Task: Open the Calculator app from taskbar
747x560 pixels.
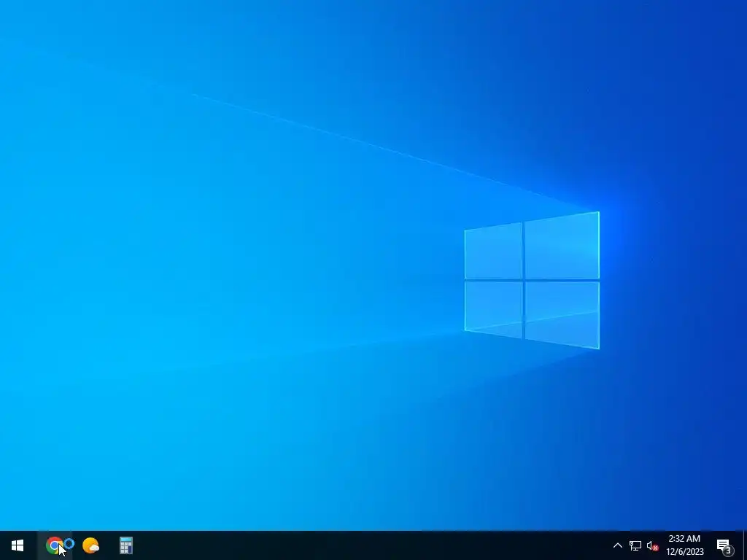Action: pyautogui.click(x=125, y=545)
